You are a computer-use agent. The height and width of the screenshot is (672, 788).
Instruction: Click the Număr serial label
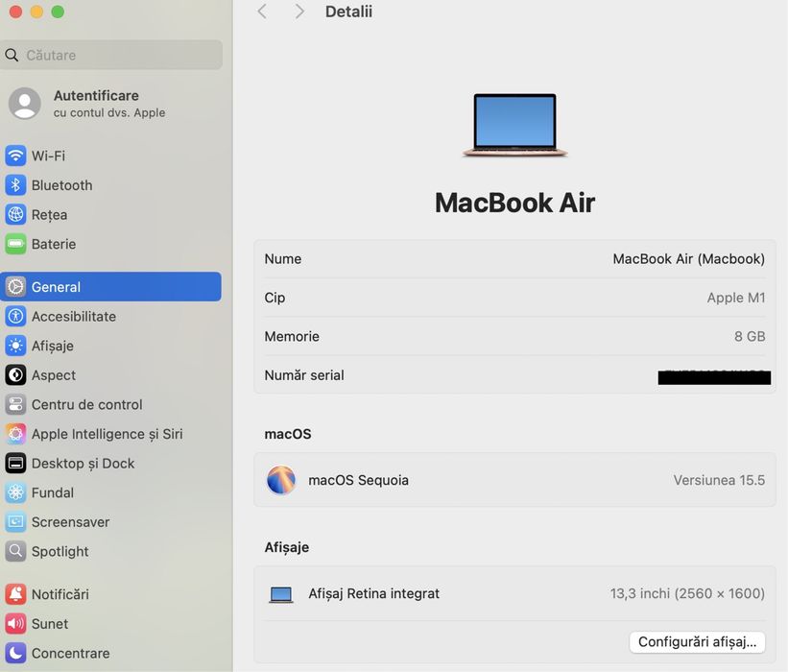click(x=304, y=375)
